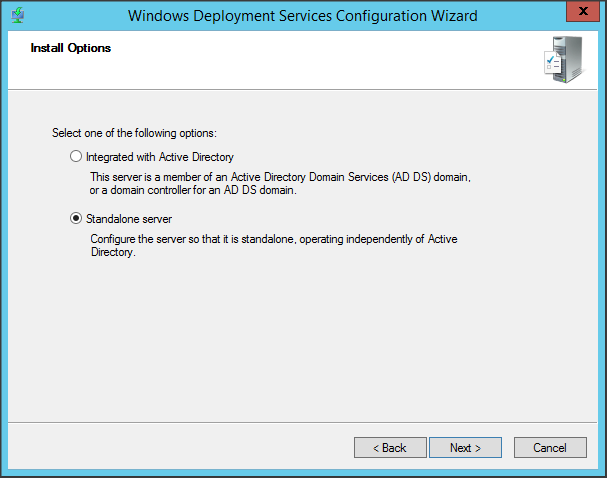
Task: Click empty gray area below the radio options
Action: [x=300, y=340]
